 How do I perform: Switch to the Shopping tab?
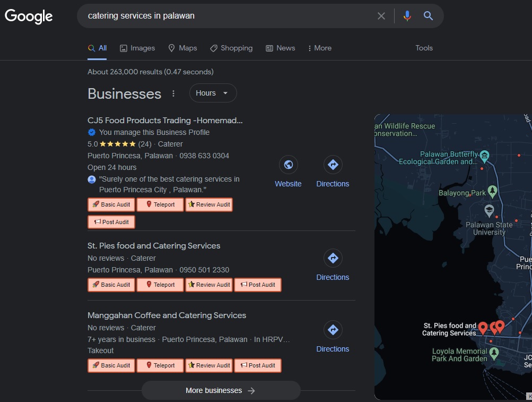coord(231,48)
